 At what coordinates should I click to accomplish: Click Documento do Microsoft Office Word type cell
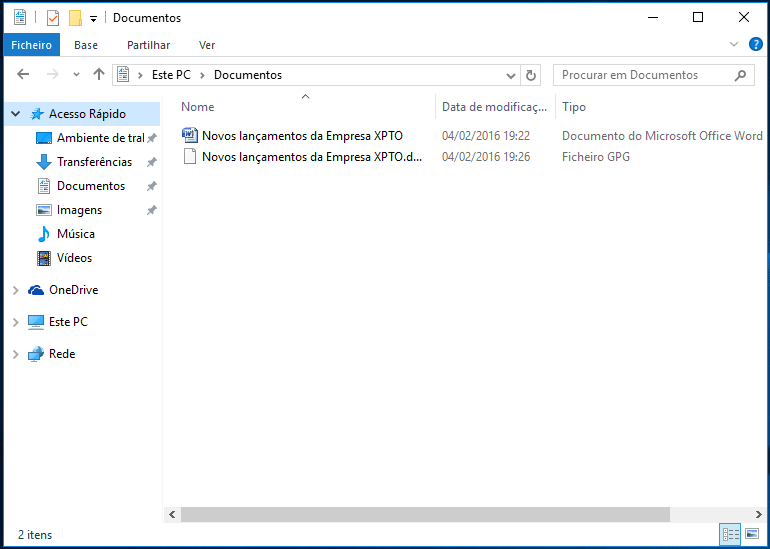(662, 136)
